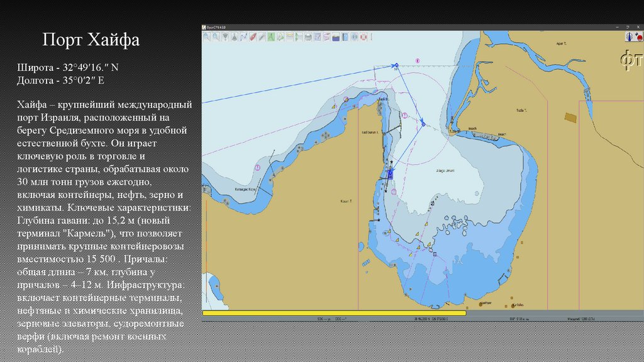Shift to a larger scale chart
The width and height of the screenshot is (644, 362).
pos(225,37)
